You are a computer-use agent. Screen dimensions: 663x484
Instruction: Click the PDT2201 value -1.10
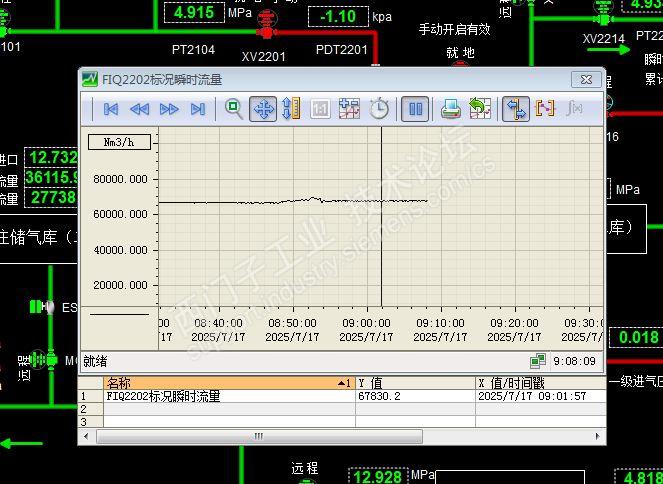[338, 17]
